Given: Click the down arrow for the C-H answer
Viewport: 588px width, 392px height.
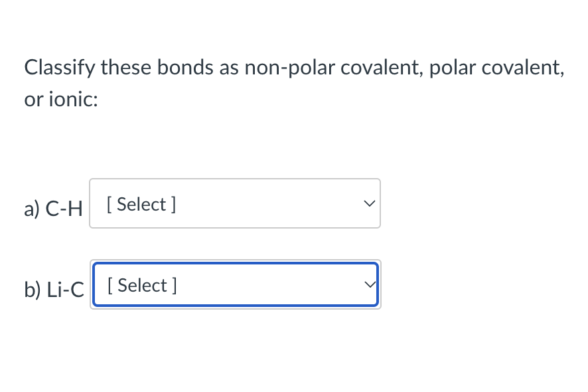Looking at the screenshot, I should click(x=369, y=203).
